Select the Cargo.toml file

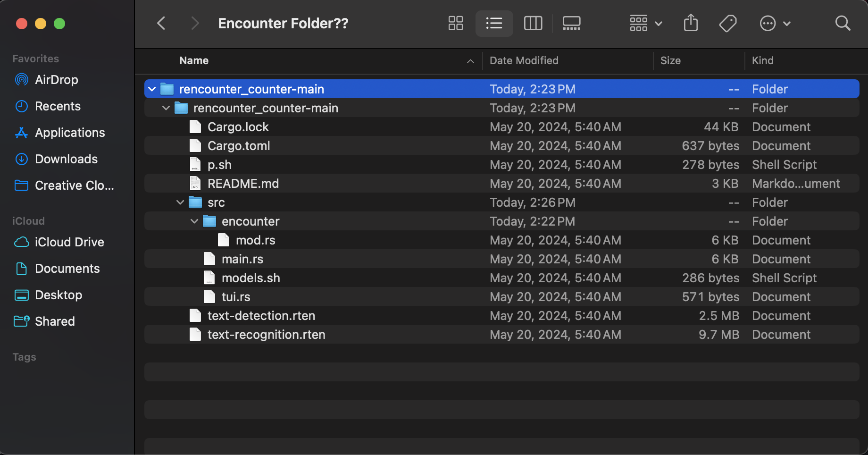pos(501,146)
